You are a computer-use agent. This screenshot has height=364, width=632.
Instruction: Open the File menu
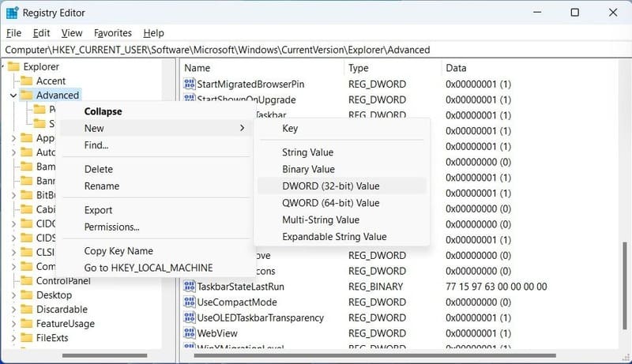[x=13, y=33]
